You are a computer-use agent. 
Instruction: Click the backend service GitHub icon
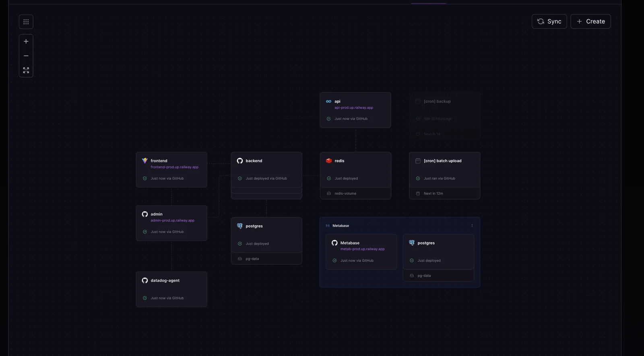(240, 161)
